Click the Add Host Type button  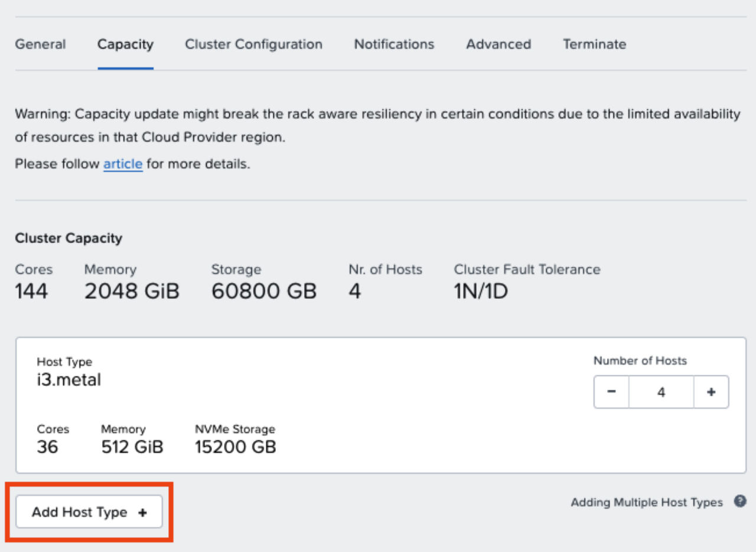tap(88, 512)
